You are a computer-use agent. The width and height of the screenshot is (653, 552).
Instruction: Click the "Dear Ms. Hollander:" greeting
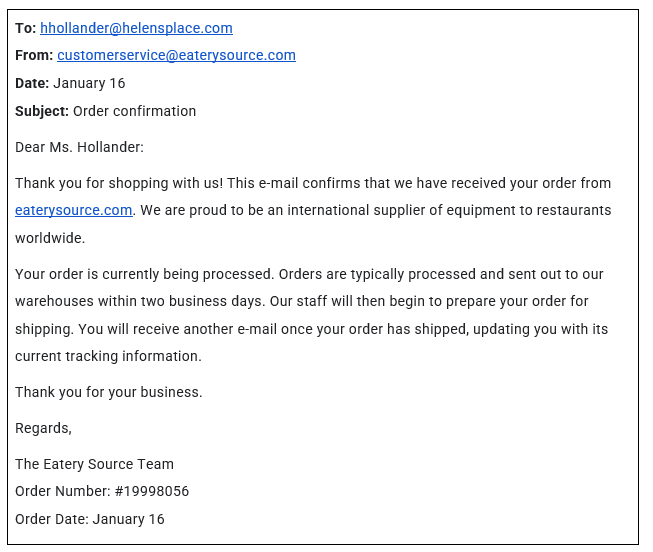click(80, 147)
